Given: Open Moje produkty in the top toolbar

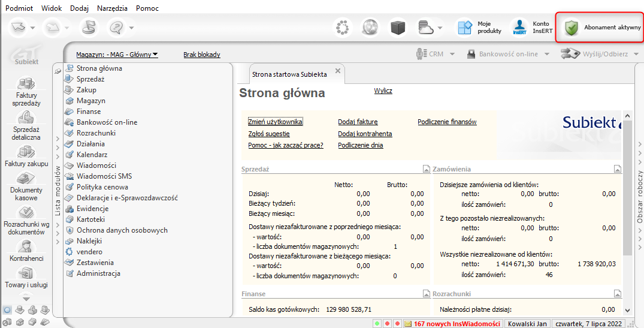Looking at the screenshot, I should 465,28.
